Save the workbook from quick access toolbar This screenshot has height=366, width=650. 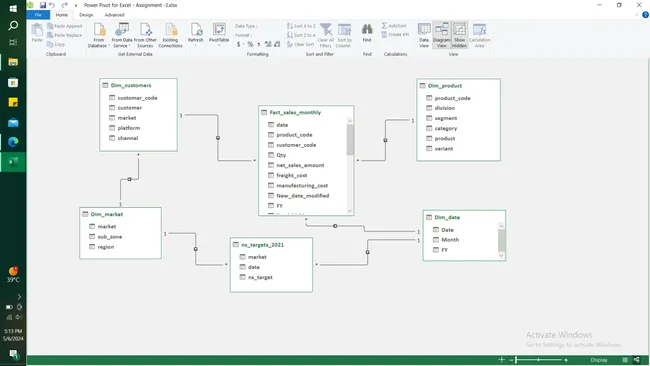[x=43, y=5]
